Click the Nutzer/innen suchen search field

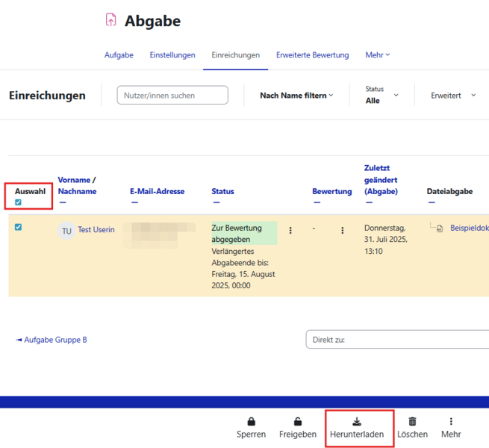coord(172,96)
